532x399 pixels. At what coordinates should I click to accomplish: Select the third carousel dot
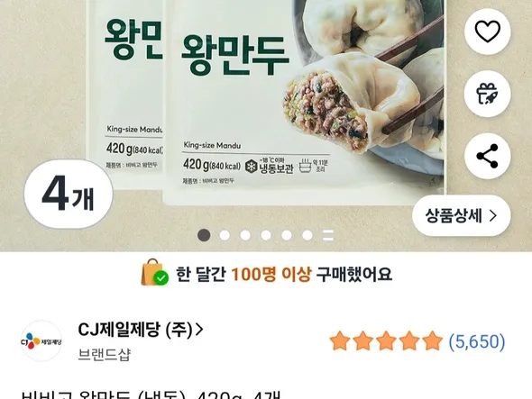coord(245,235)
